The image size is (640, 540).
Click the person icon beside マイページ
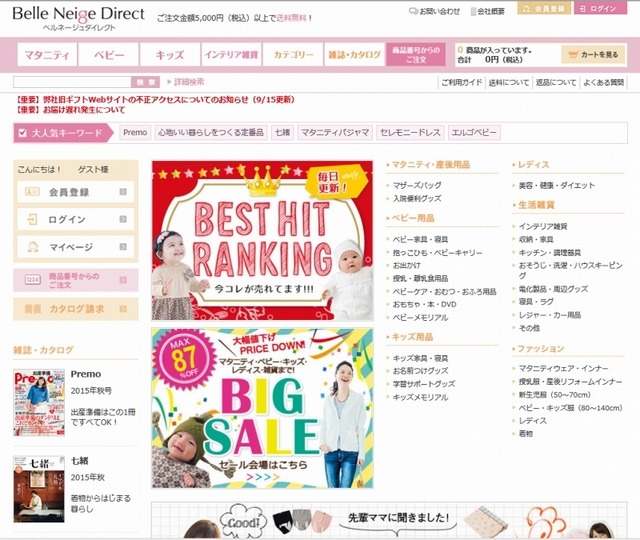pos(33,247)
